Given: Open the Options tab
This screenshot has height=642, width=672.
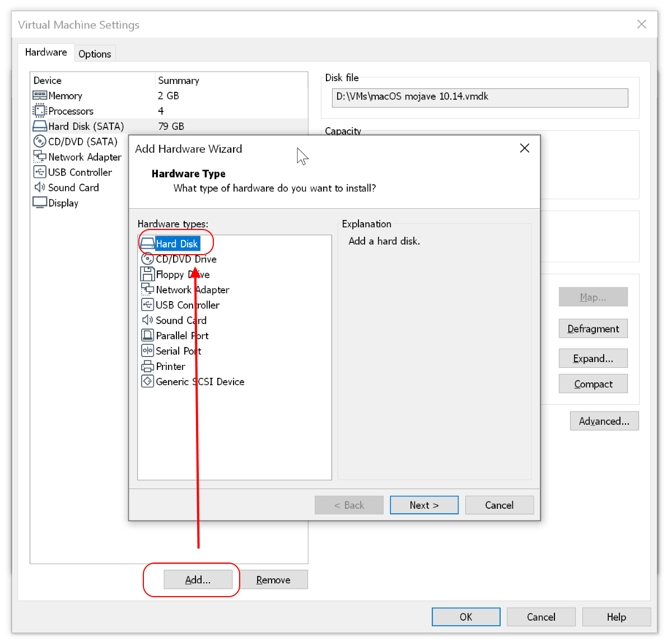Looking at the screenshot, I should point(95,54).
